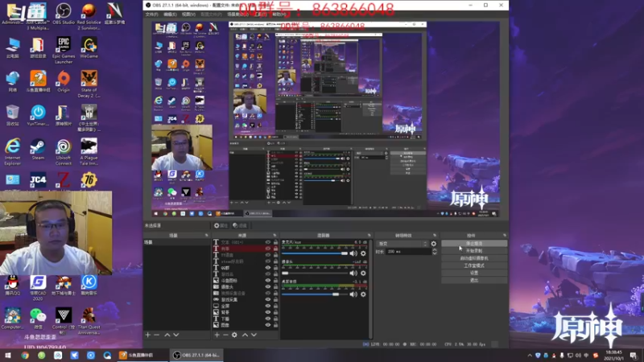Toggle visibility eye of 摄像头 source
Viewport: 644px width, 362px height.
268,287
